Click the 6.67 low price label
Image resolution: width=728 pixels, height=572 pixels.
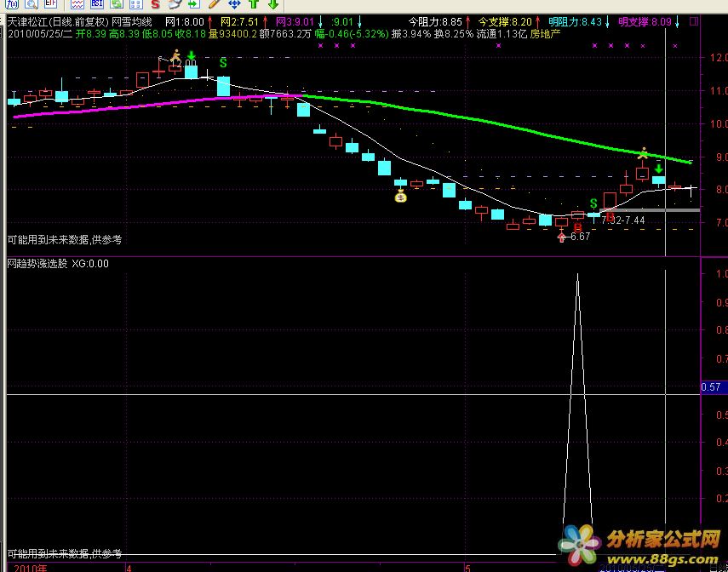pyautogui.click(x=580, y=237)
